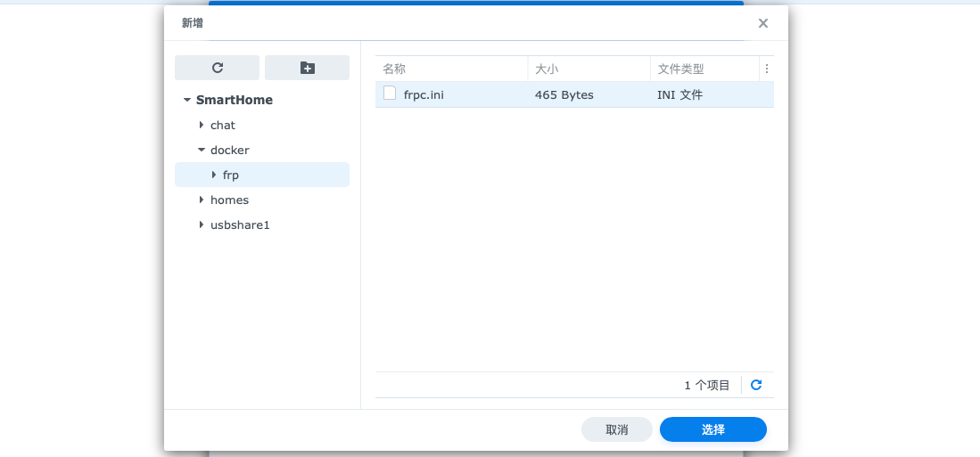Sort by 大小 column header
The image size is (980, 457).
click(x=589, y=69)
